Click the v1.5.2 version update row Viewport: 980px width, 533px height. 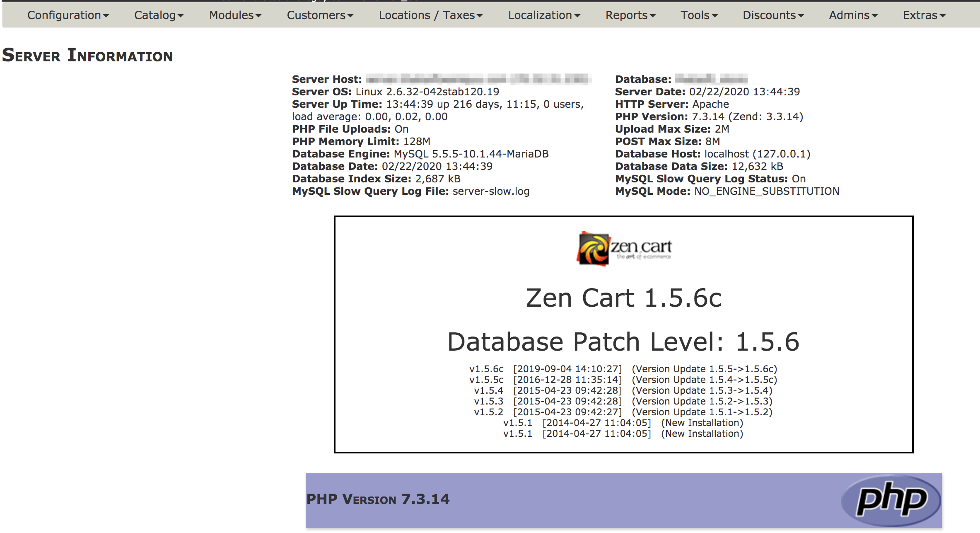pos(623,412)
